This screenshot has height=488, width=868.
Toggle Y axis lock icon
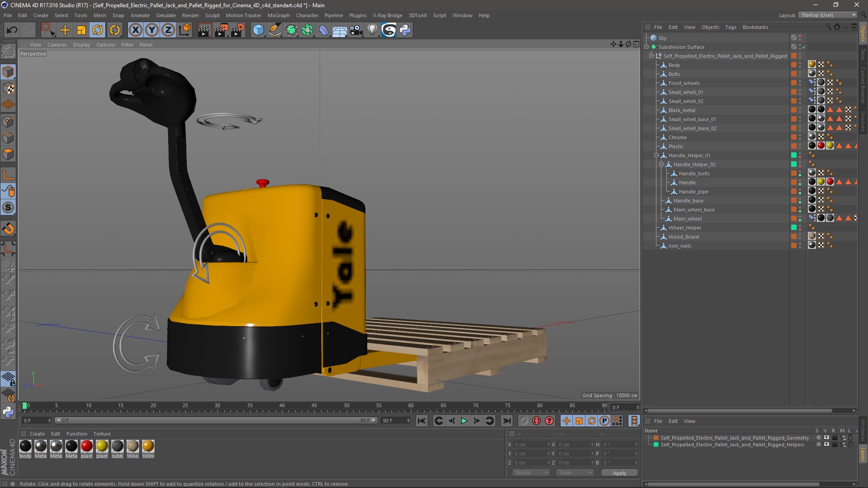(152, 30)
